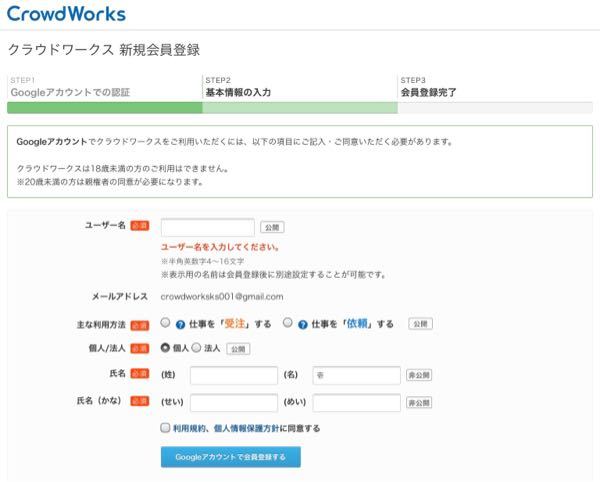Select the 仕事を依頼する radio button

tap(288, 322)
